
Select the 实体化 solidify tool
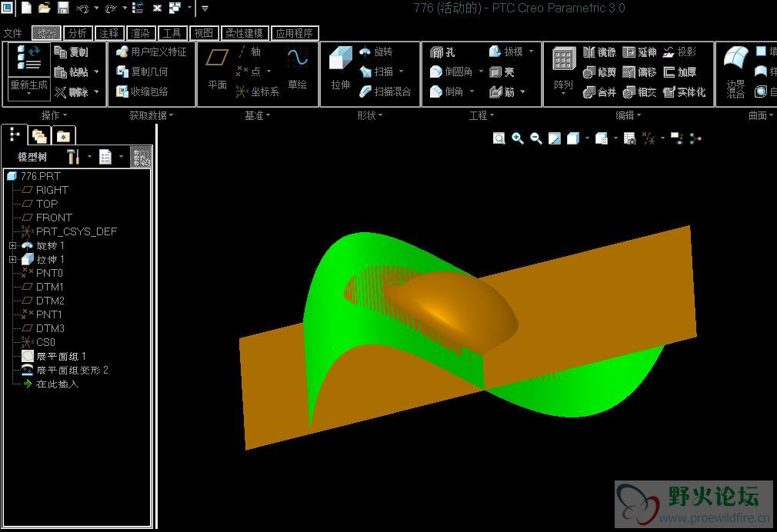(684, 91)
